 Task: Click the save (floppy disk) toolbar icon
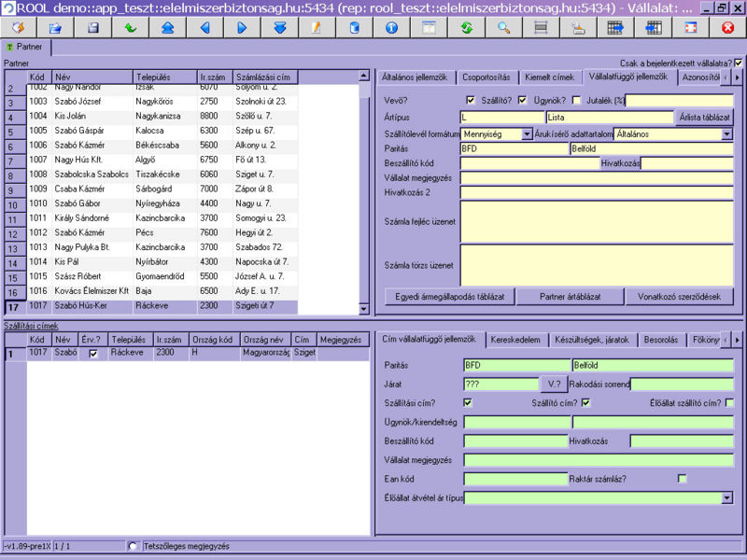93,28
